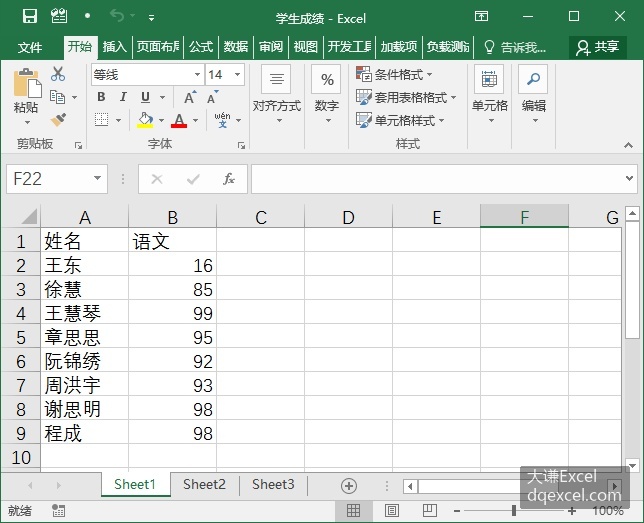Select cell with value 16
Image resolution: width=644 pixels, height=523 pixels.
click(x=172, y=265)
